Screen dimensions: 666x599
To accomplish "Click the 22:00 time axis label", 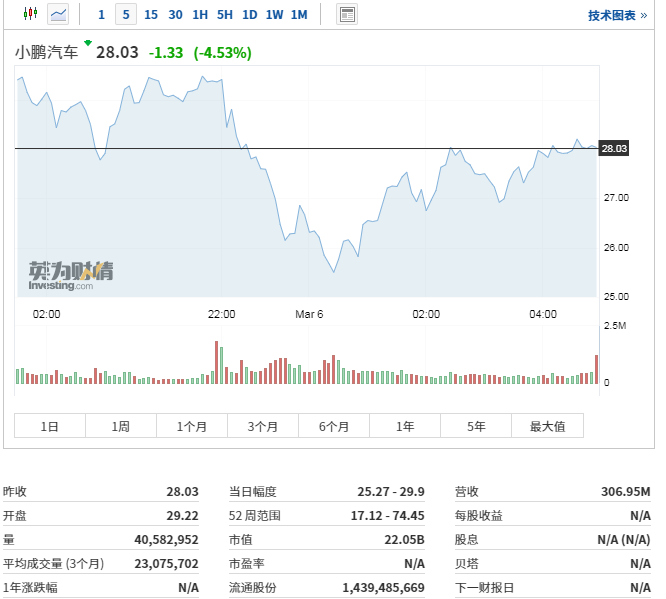I will pyautogui.click(x=221, y=314).
